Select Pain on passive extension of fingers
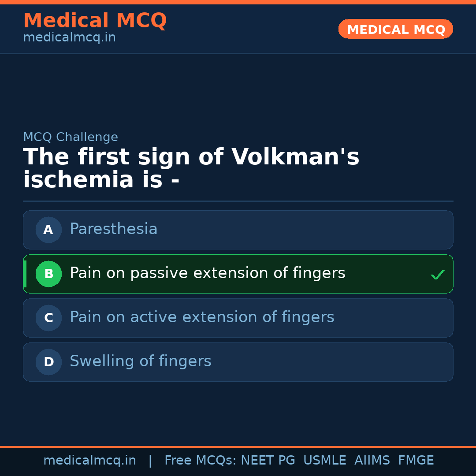Image resolution: width=476 pixels, height=476 pixels. [x=207, y=273]
